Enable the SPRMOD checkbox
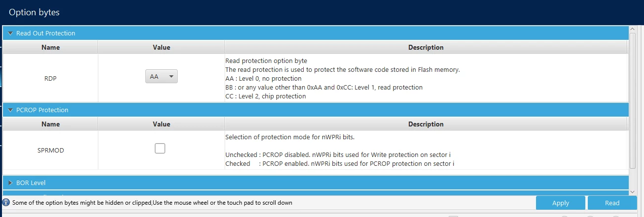The width and height of the screenshot is (644, 217). click(160, 148)
